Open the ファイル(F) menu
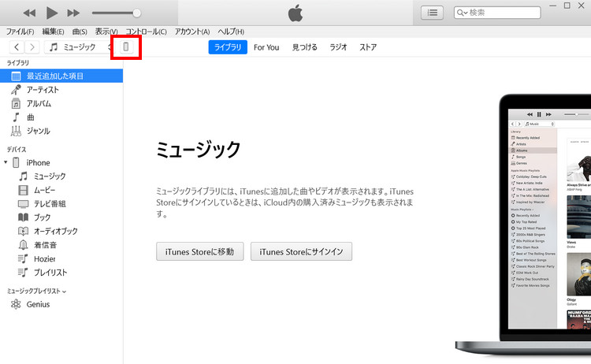This screenshot has height=364, width=591. click(20, 32)
